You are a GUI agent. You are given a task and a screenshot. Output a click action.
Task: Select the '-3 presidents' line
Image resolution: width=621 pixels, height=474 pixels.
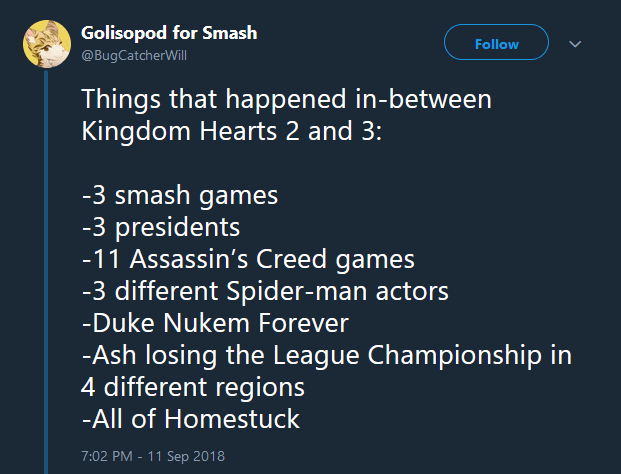click(x=160, y=227)
